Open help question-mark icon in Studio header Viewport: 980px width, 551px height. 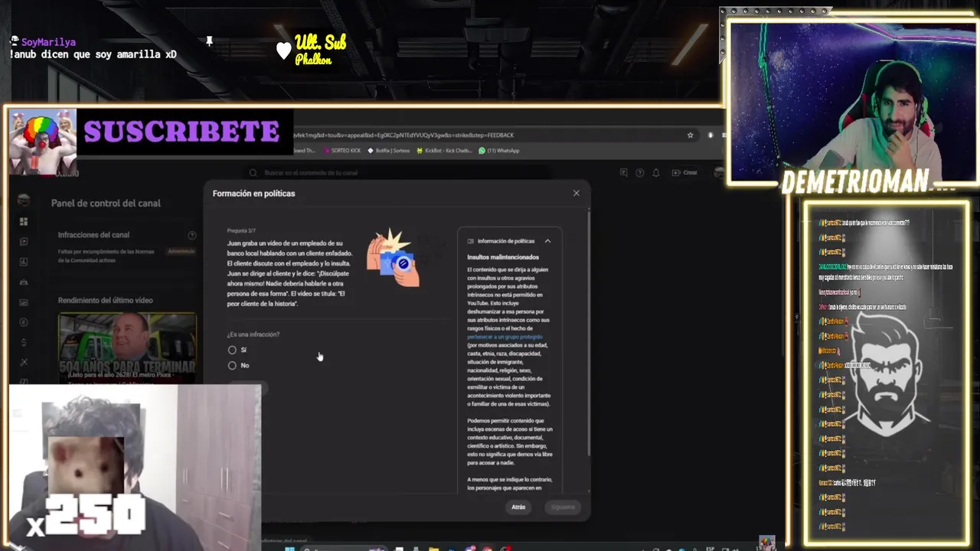pyautogui.click(x=640, y=173)
